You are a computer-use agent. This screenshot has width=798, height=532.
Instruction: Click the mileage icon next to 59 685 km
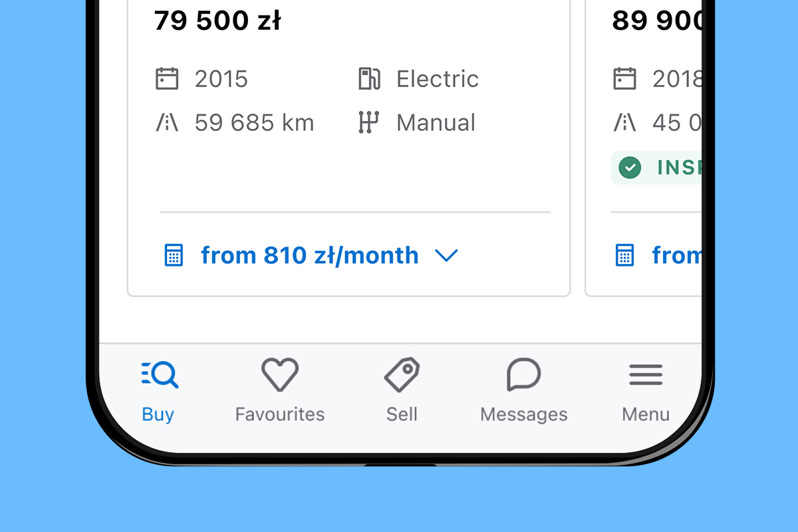(x=168, y=122)
